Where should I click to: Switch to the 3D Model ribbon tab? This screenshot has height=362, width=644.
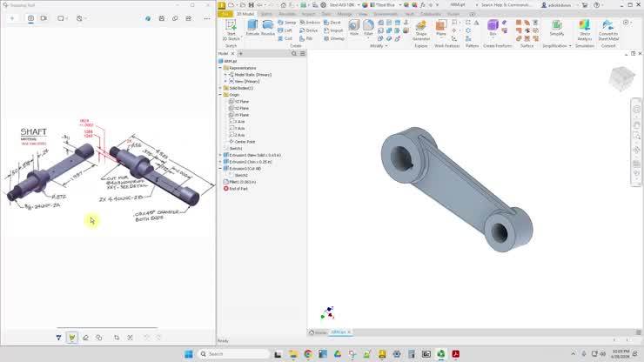[245, 14]
